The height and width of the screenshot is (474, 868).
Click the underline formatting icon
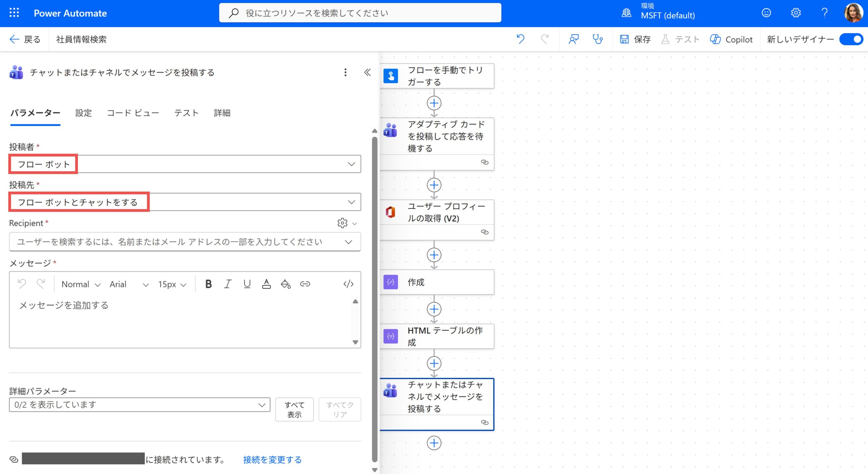coord(247,284)
